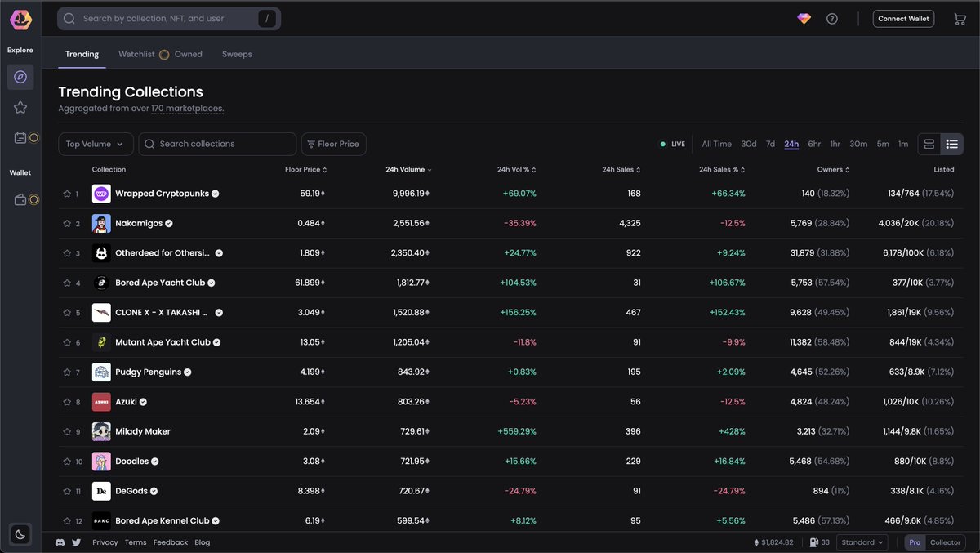Click the Nakamigos collection avatar
980x553 pixels.
click(101, 224)
